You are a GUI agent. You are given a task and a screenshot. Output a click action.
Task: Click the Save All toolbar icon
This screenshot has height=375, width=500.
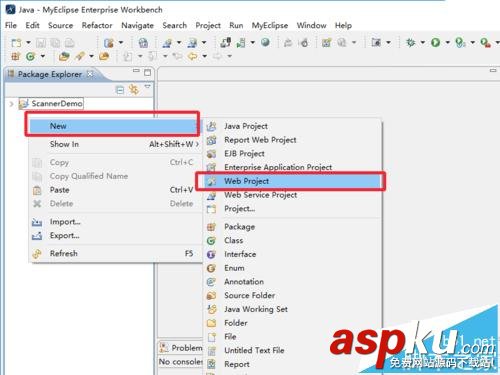(x=55, y=43)
